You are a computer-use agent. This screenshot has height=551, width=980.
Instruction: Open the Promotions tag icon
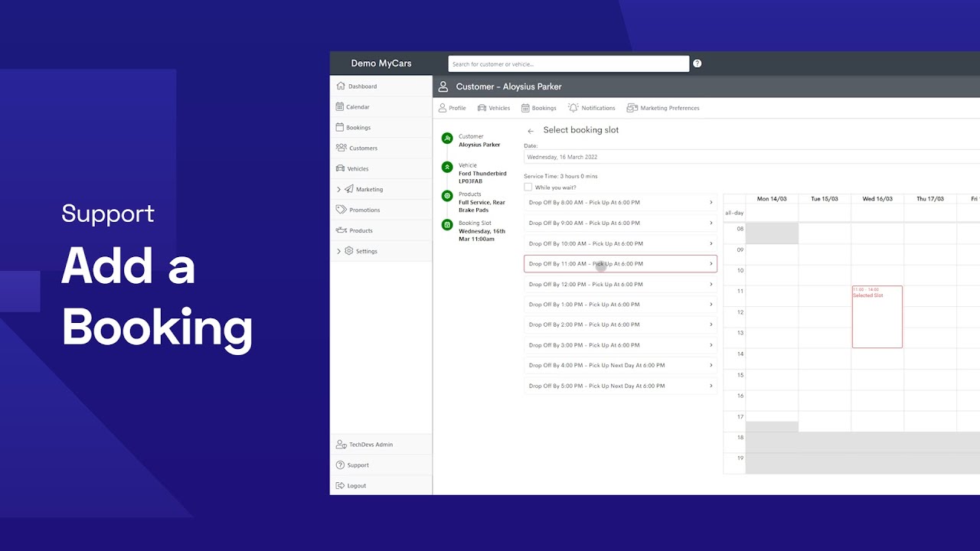coord(341,210)
